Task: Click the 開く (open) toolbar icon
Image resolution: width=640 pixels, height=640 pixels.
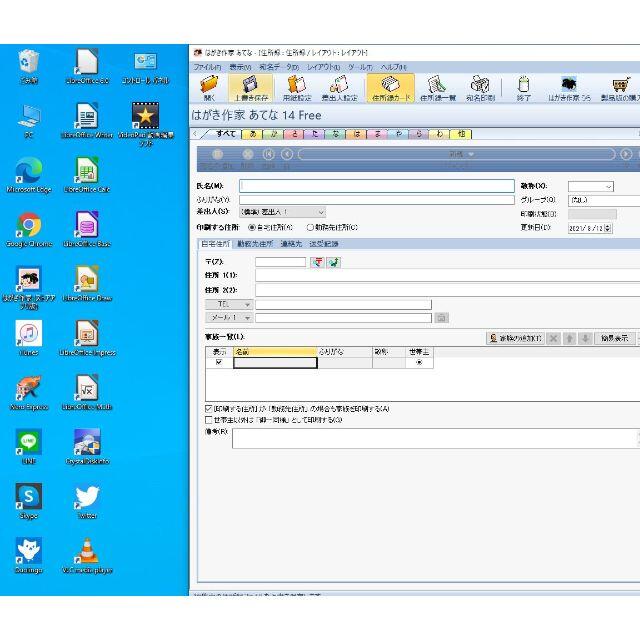Action: [209, 87]
